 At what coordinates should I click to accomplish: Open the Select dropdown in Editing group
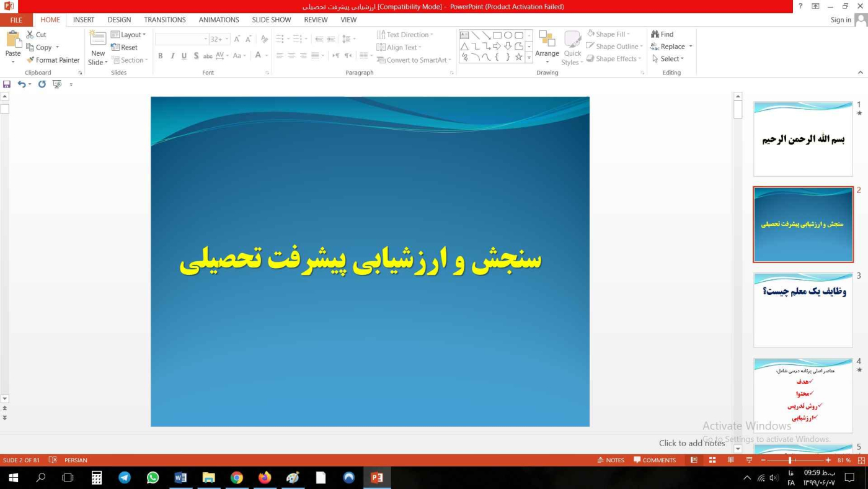[x=668, y=59]
